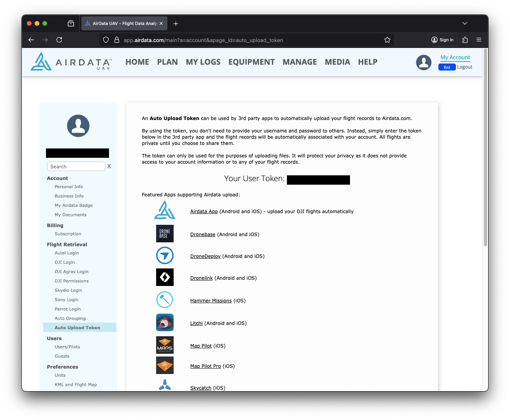The width and height of the screenshot is (510, 420).
Task: Select DJI Login in sidebar
Action: (x=65, y=262)
